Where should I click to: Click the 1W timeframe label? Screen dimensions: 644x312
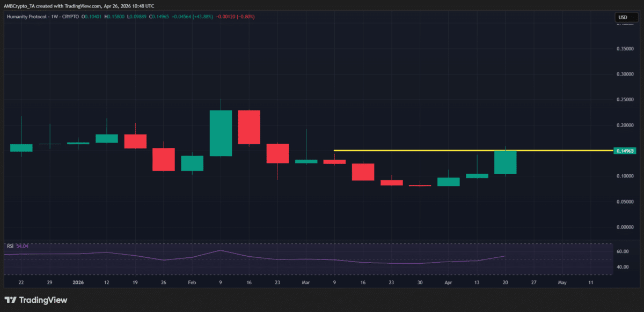(x=54, y=17)
